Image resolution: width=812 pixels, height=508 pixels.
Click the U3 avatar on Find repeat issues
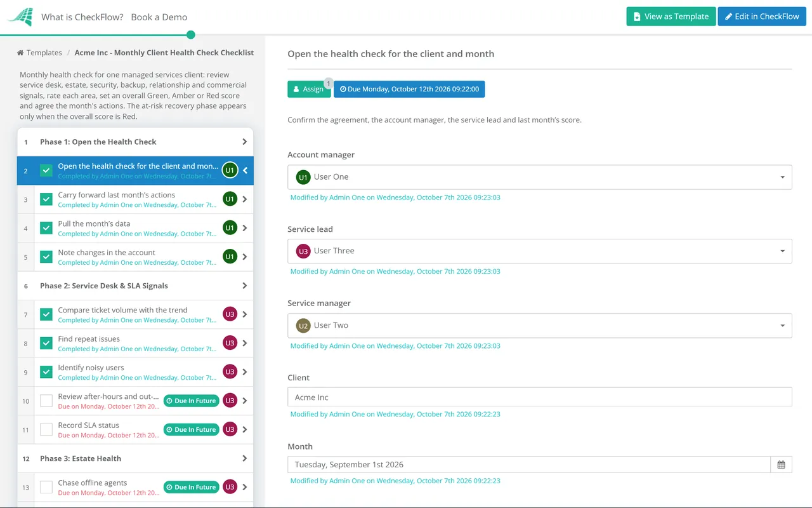pyautogui.click(x=230, y=343)
